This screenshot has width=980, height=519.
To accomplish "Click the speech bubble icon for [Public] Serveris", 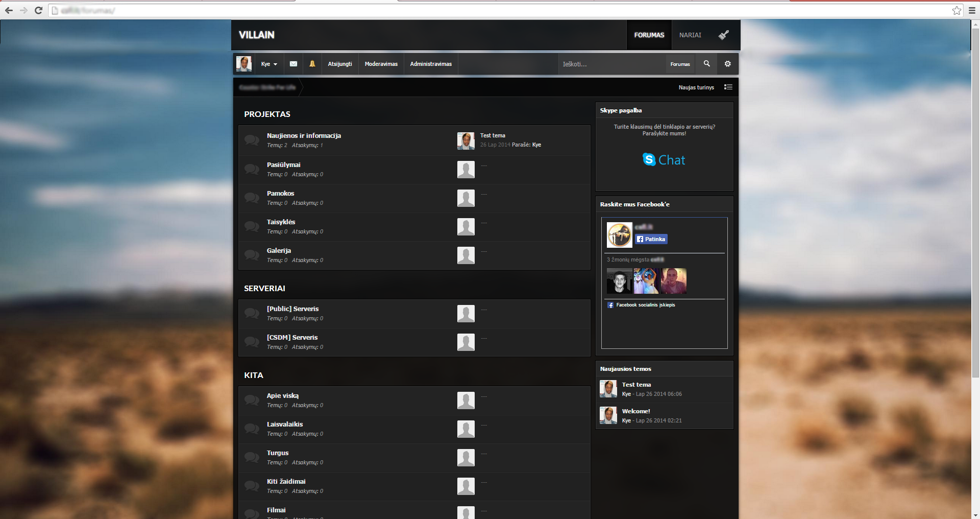I will (252, 313).
